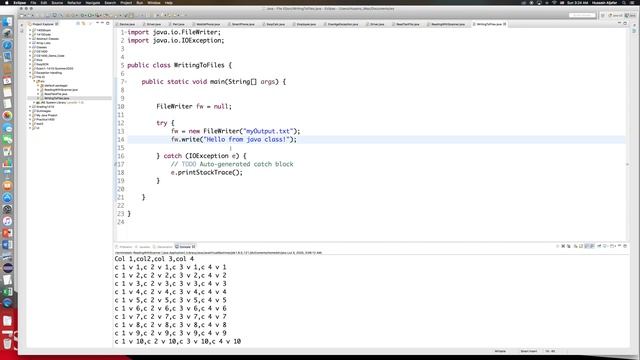Open the Source menu
640x360 pixels.
point(57,2)
